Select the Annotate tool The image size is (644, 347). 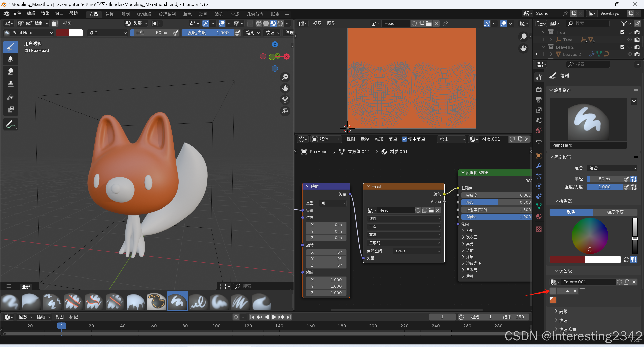tap(10, 124)
